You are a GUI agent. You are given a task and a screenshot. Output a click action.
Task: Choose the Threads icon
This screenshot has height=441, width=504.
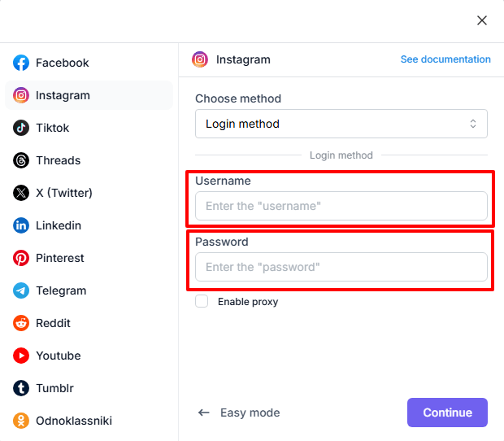[21, 160]
